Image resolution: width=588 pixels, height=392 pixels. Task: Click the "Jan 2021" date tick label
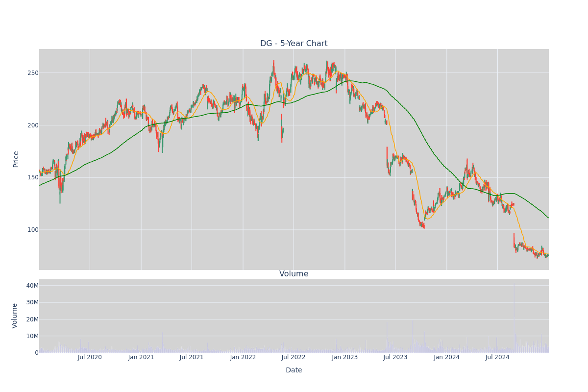[x=141, y=357]
